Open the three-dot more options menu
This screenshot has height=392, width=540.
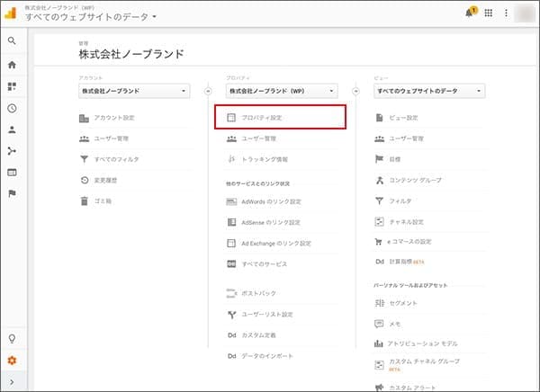pos(506,13)
